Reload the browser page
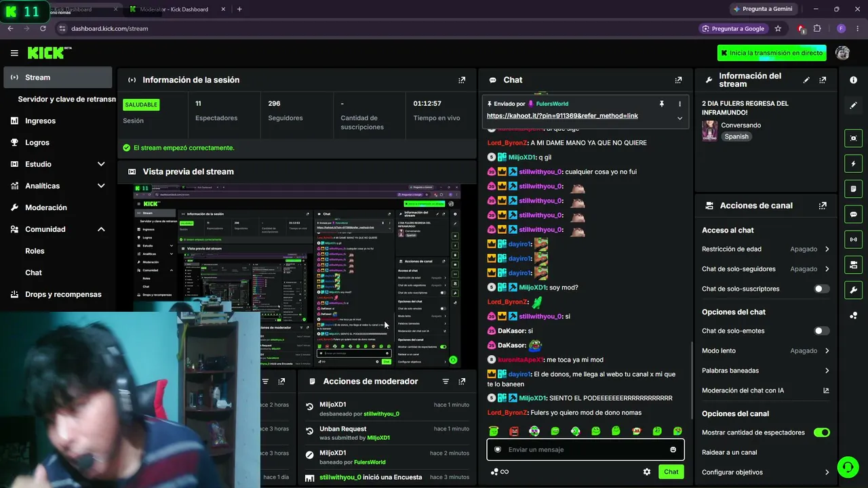 (x=43, y=28)
